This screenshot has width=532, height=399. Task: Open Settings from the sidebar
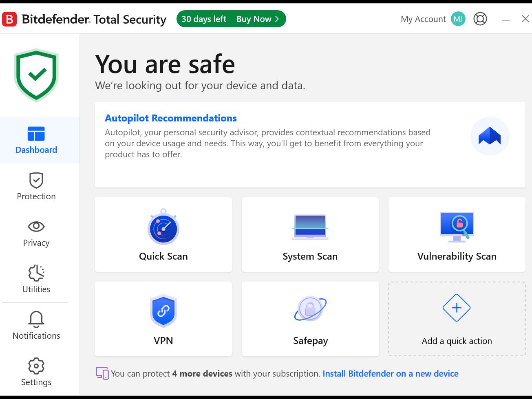pos(36,372)
